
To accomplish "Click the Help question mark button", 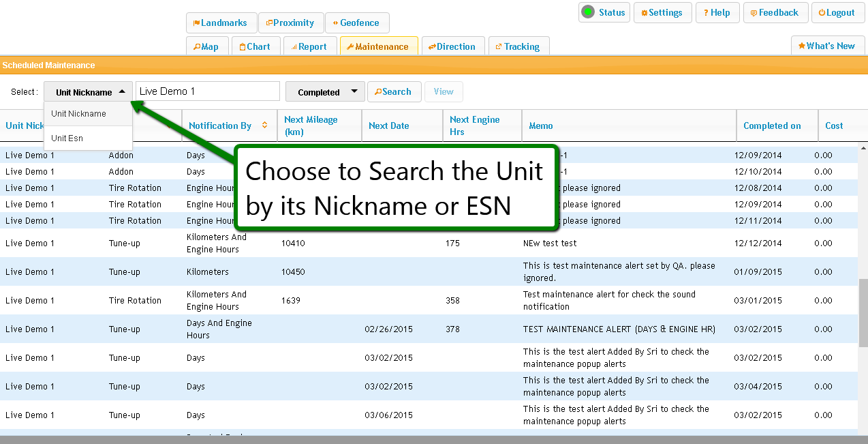I will (717, 13).
